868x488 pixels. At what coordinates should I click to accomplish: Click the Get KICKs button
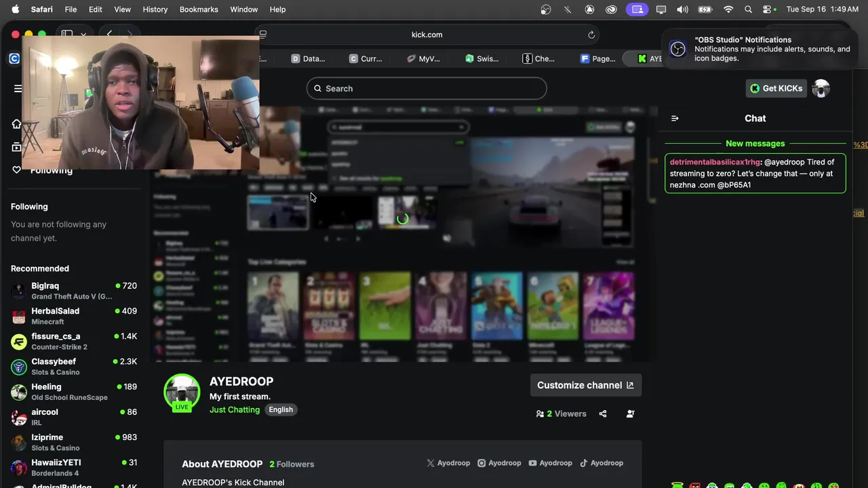click(776, 88)
